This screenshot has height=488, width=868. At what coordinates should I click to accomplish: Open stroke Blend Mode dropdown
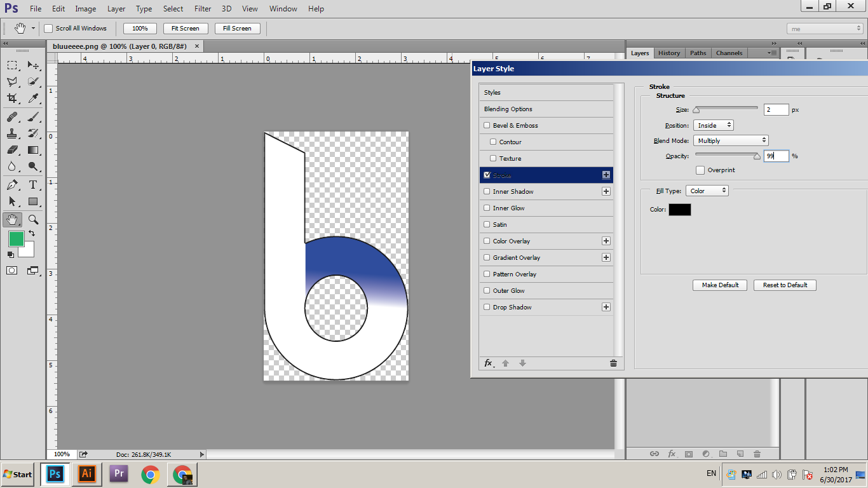[731, 140]
